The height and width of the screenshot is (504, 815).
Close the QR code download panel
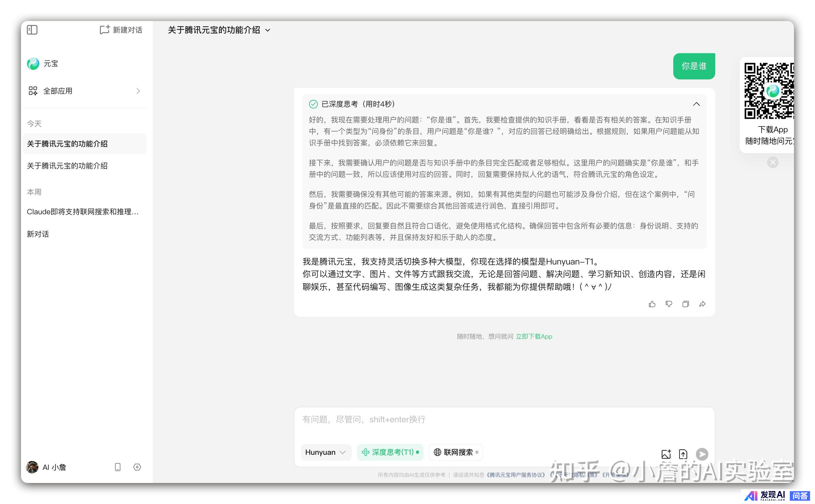tap(773, 162)
